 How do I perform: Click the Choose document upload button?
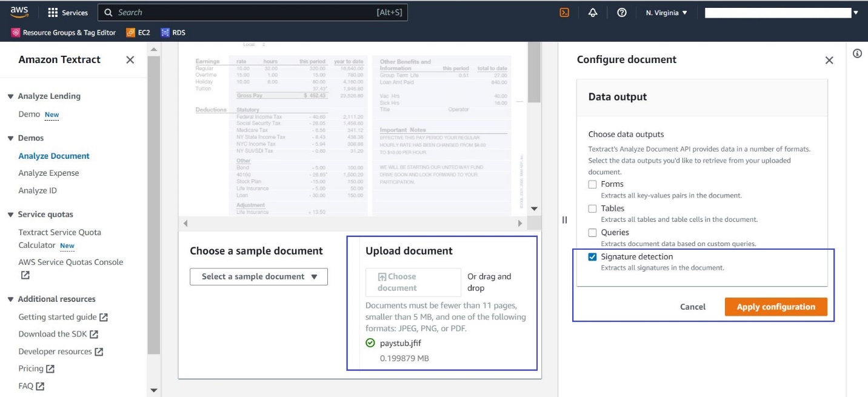tap(413, 282)
